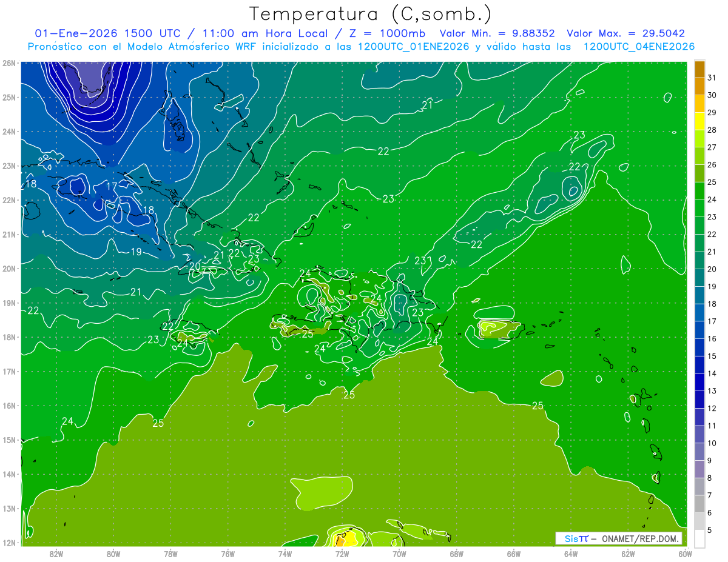Click the '70W' longitude axis label
The image size is (728, 562).
click(x=399, y=554)
